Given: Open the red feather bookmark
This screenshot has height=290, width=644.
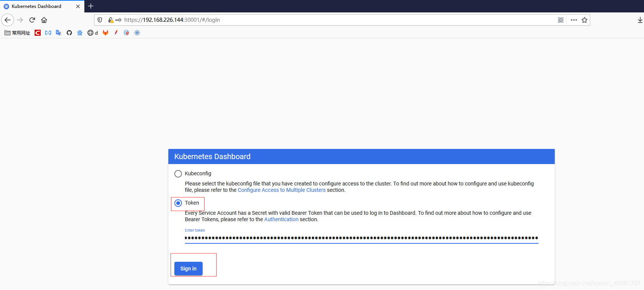Looking at the screenshot, I should click(116, 33).
